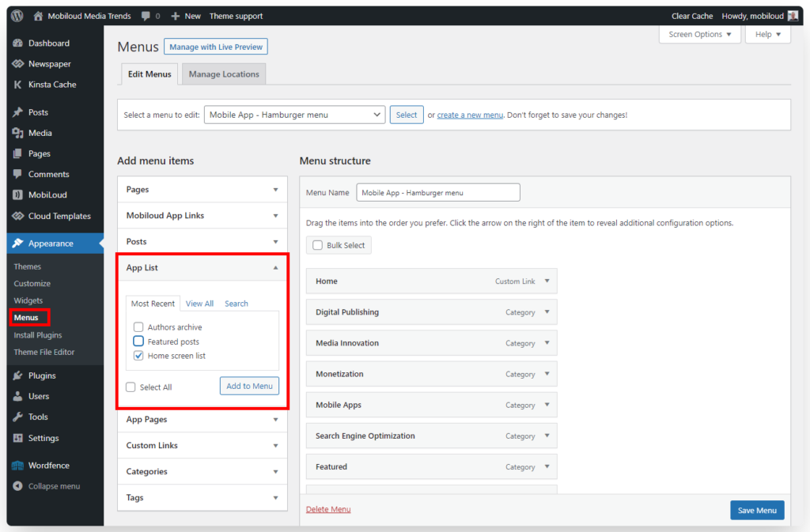Open the MobiLoud plugin icon
810x532 pixels.
point(18,194)
